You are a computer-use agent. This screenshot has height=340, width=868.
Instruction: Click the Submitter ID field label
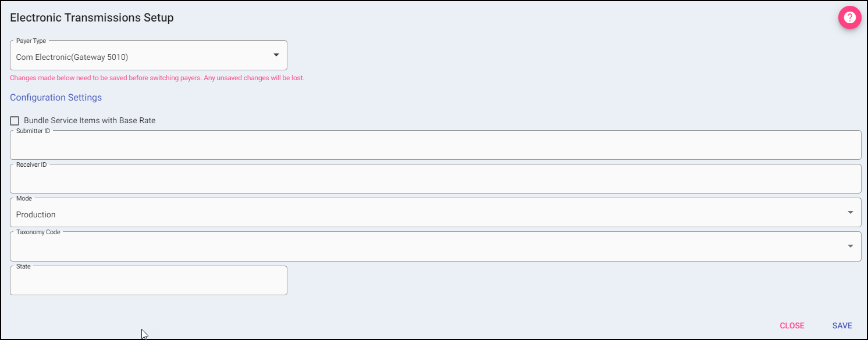(33, 131)
